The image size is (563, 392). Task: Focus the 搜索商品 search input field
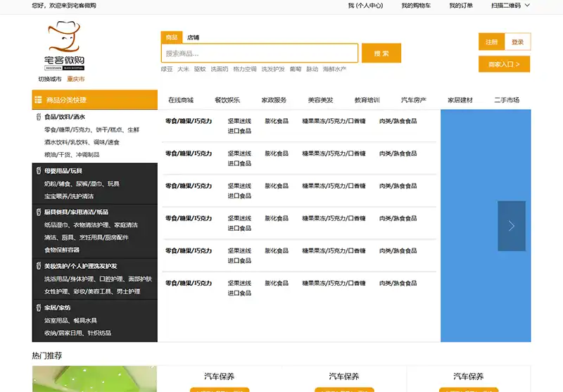pyautogui.click(x=260, y=53)
